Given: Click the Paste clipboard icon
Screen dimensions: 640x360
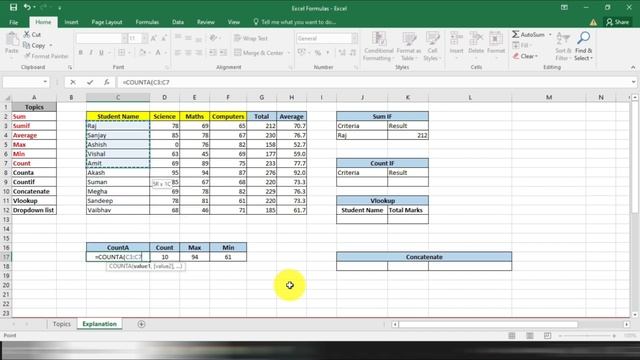Looking at the screenshot, I should (x=12, y=43).
